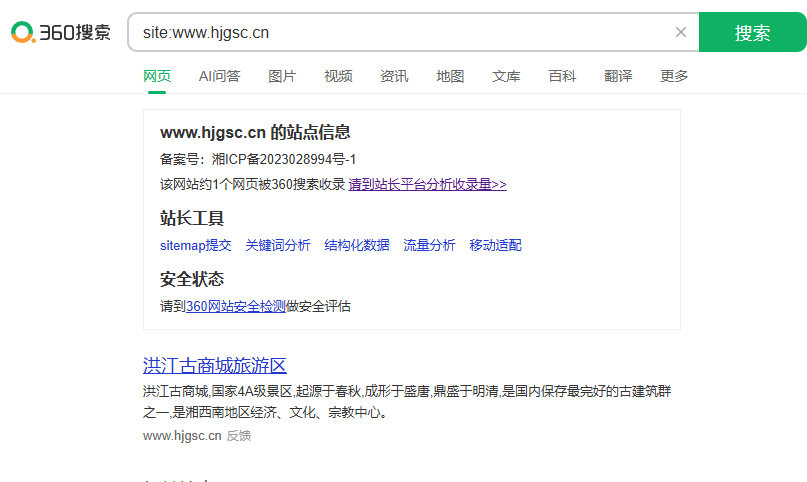This screenshot has height=482, width=807.
Task: Go to the 视频 video tab
Action: pos(338,76)
